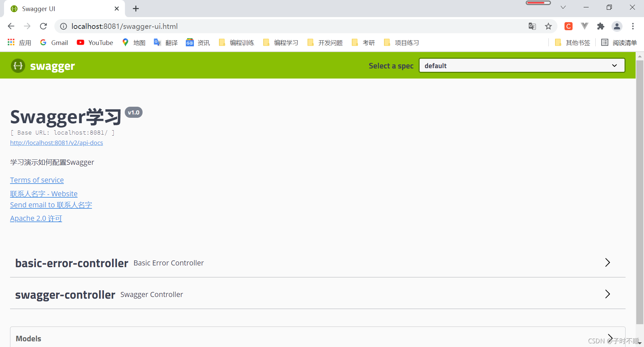644x347 pixels.
Task: Open the Apache 2.0 许可 license link
Action: [36, 218]
